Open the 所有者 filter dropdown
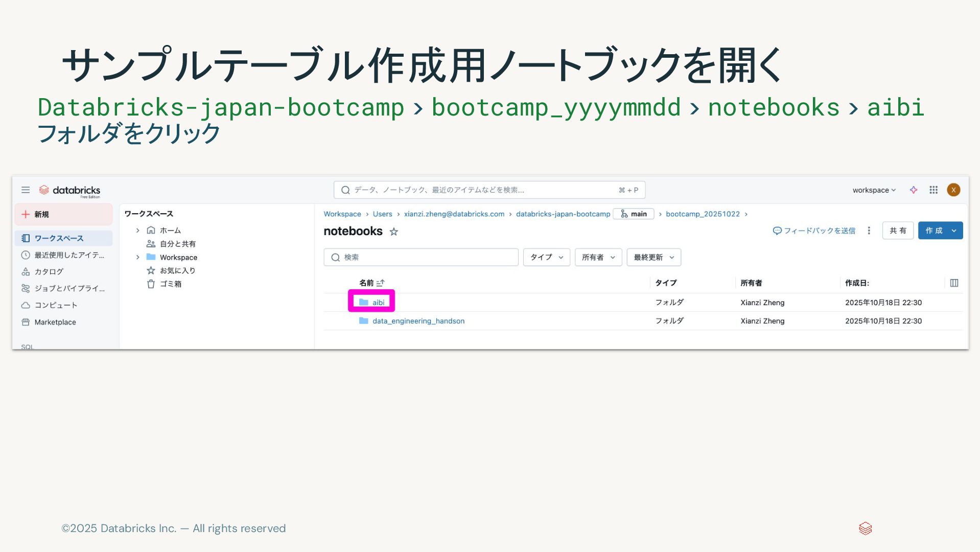 [x=598, y=257]
